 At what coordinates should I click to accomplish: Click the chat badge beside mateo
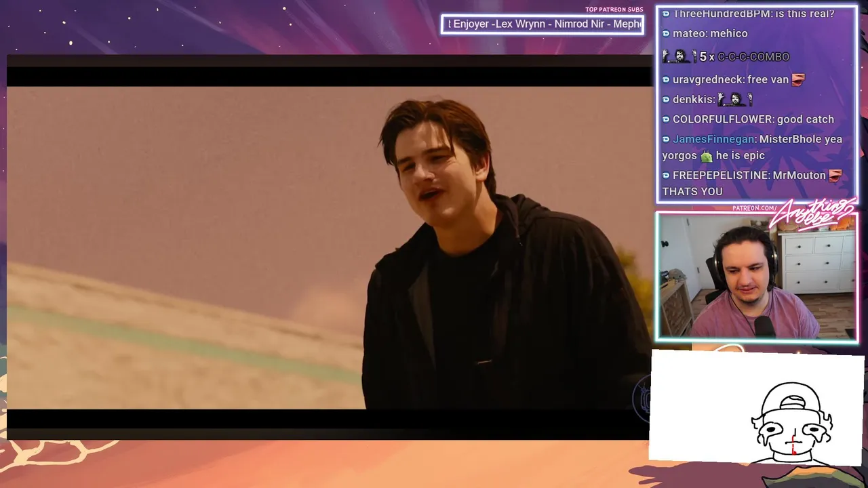tap(666, 33)
